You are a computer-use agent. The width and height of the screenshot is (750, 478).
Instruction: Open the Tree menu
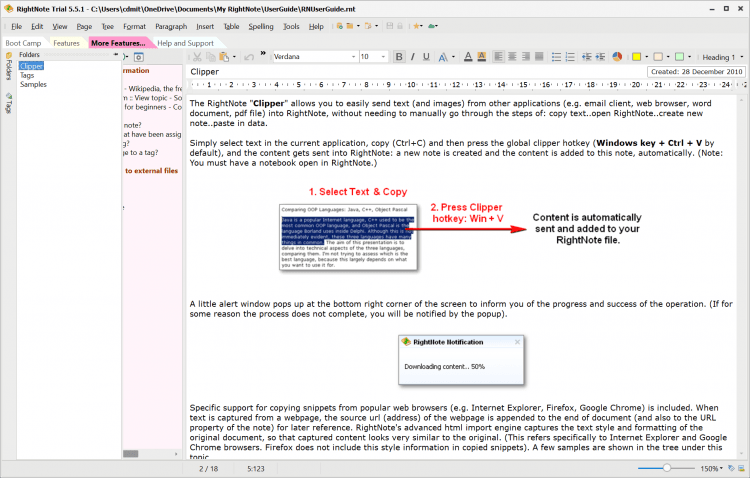pos(108,26)
